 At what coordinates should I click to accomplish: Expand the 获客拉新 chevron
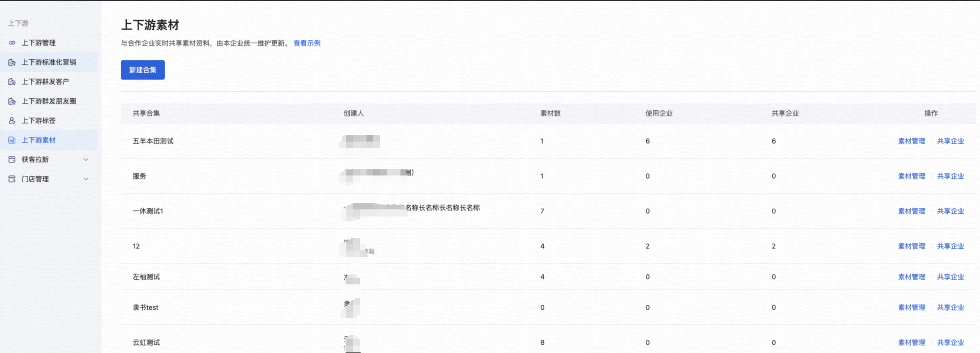[x=86, y=160]
